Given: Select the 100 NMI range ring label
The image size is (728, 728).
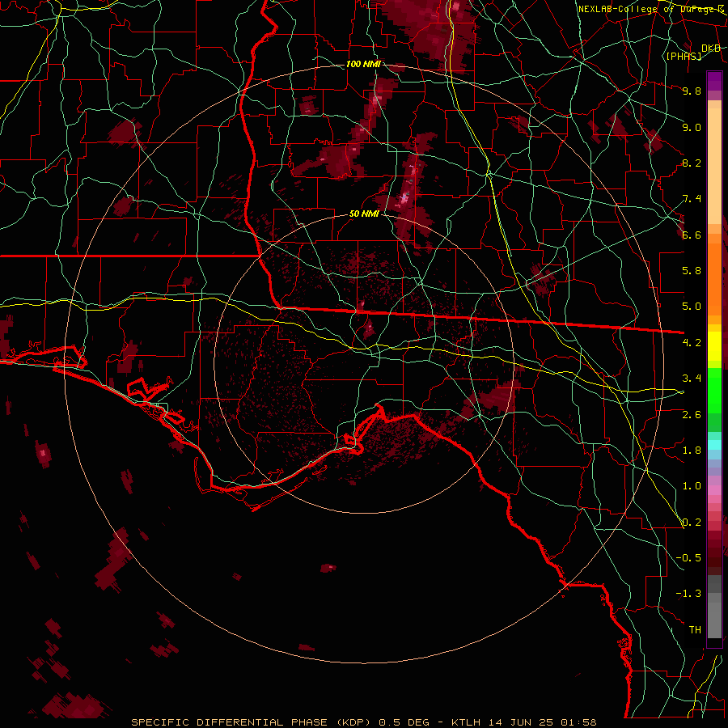Looking at the screenshot, I should (x=363, y=64).
